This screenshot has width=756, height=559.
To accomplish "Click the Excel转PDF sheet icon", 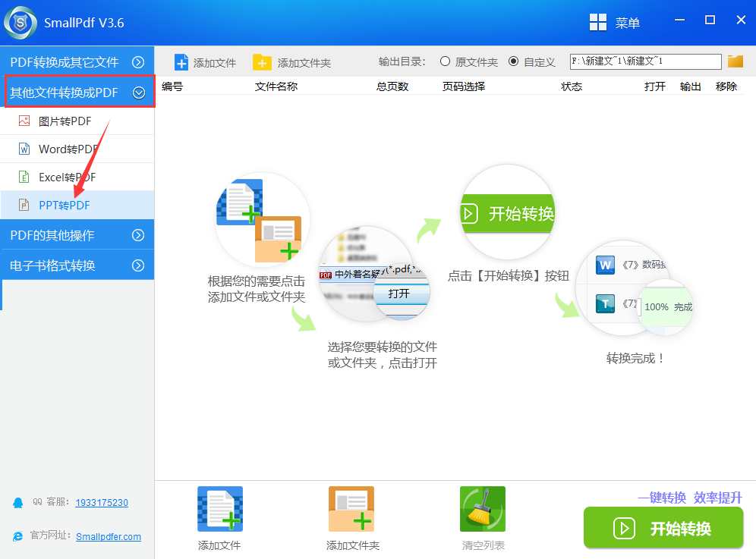I will pos(24,177).
